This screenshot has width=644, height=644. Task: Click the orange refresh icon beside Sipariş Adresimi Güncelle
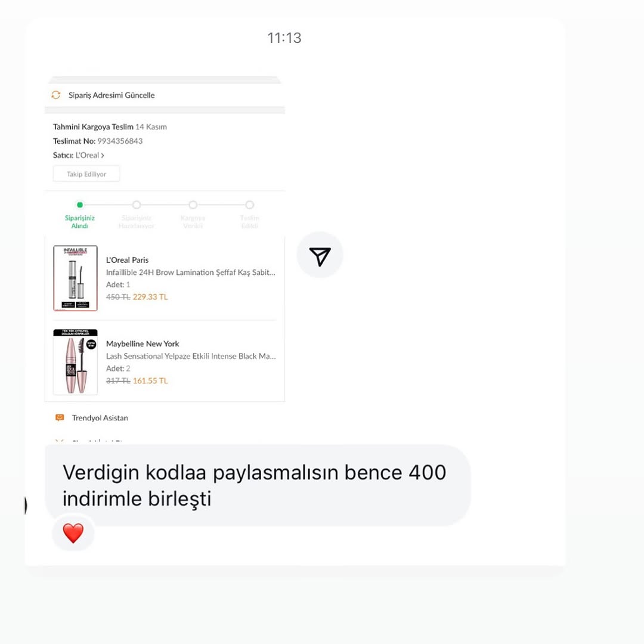56,95
